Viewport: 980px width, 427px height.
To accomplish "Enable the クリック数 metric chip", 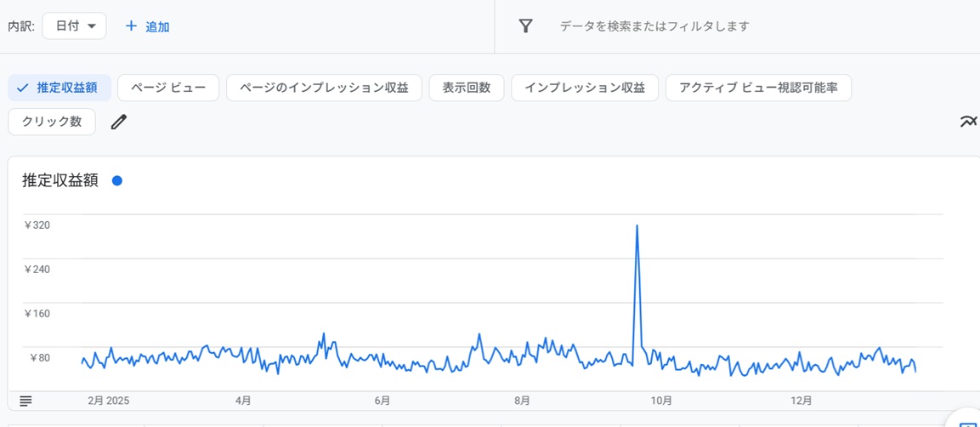I will point(52,122).
